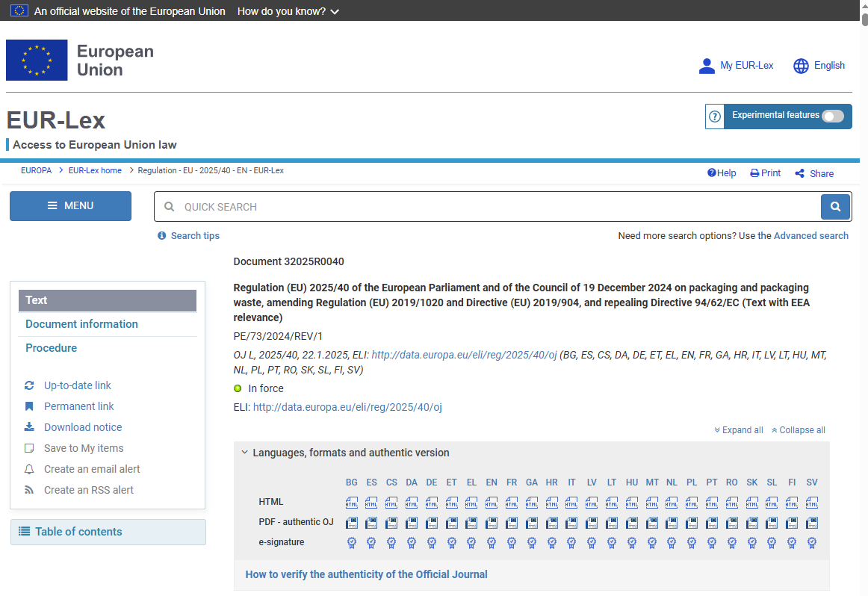Download the Polish (PL) authentic OJ PDF
This screenshot has height=596, width=868.
[x=692, y=522]
